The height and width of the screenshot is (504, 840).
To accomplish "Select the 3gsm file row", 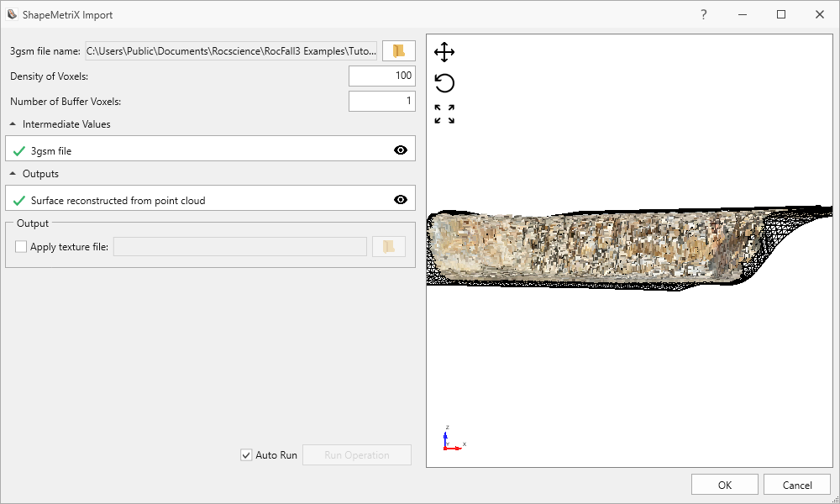I will (210, 149).
